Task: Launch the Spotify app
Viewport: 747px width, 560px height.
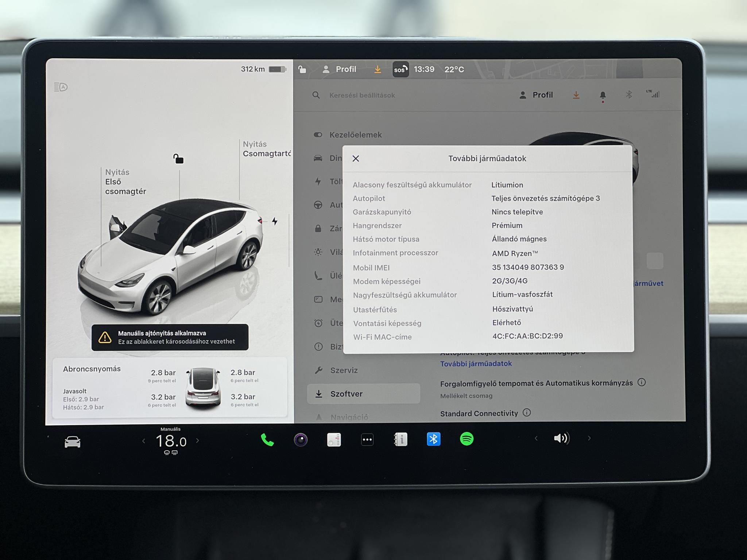Action: coord(467,439)
